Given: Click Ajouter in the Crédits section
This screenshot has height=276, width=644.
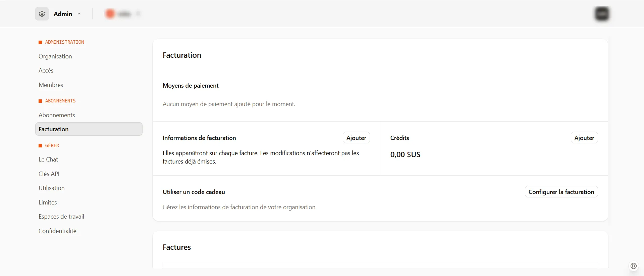Looking at the screenshot, I should pos(584,138).
